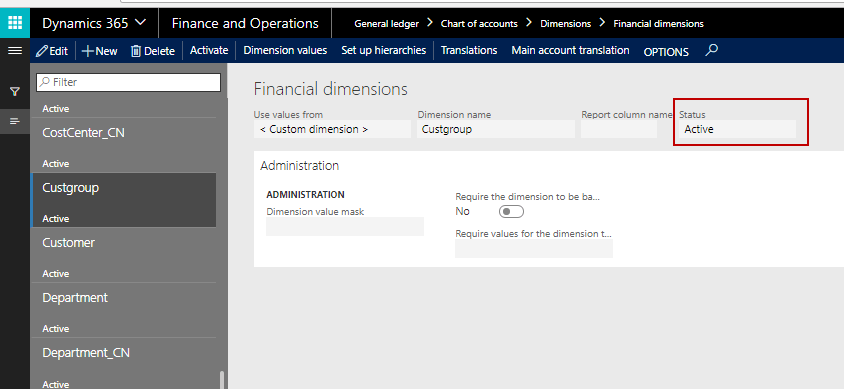Viewport: 844px width, 389px height.
Task: Click the Delete trash button
Action: click(153, 51)
